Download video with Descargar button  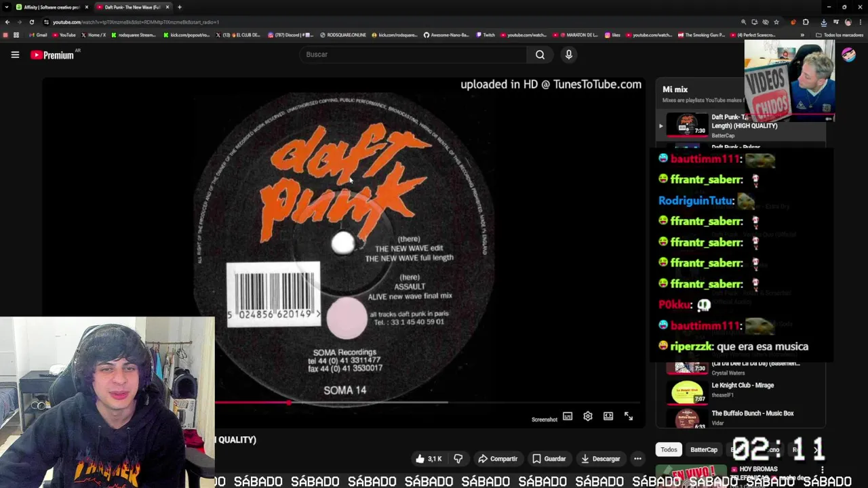[x=600, y=459]
